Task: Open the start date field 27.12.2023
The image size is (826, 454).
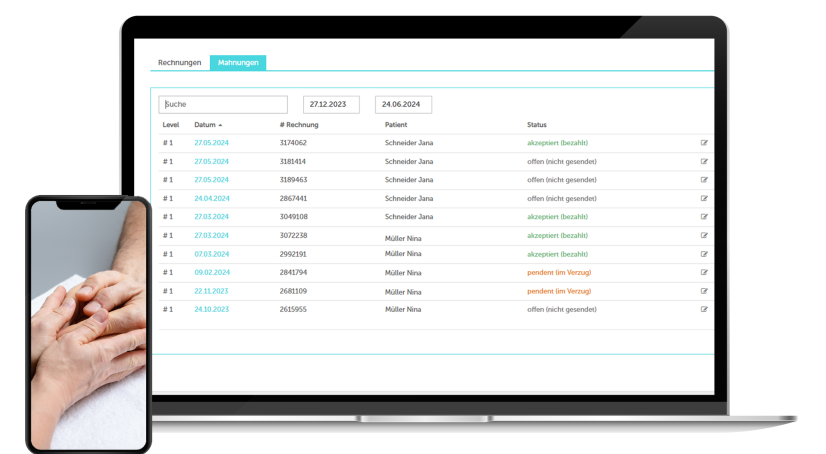Action: pyautogui.click(x=331, y=104)
